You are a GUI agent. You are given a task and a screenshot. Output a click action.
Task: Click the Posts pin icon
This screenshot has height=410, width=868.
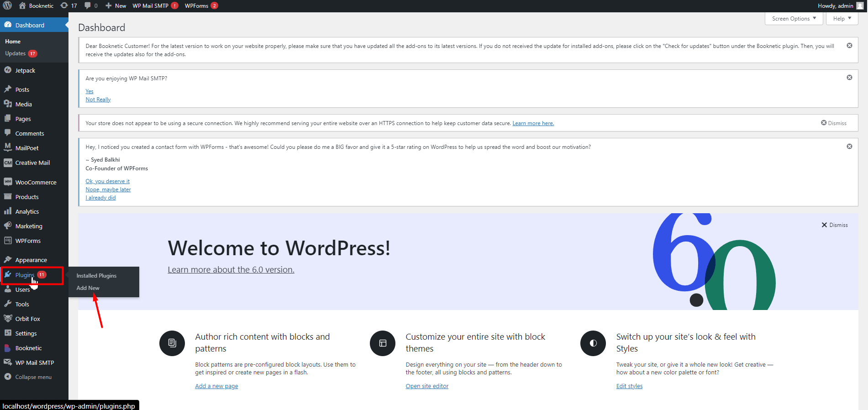click(x=8, y=89)
